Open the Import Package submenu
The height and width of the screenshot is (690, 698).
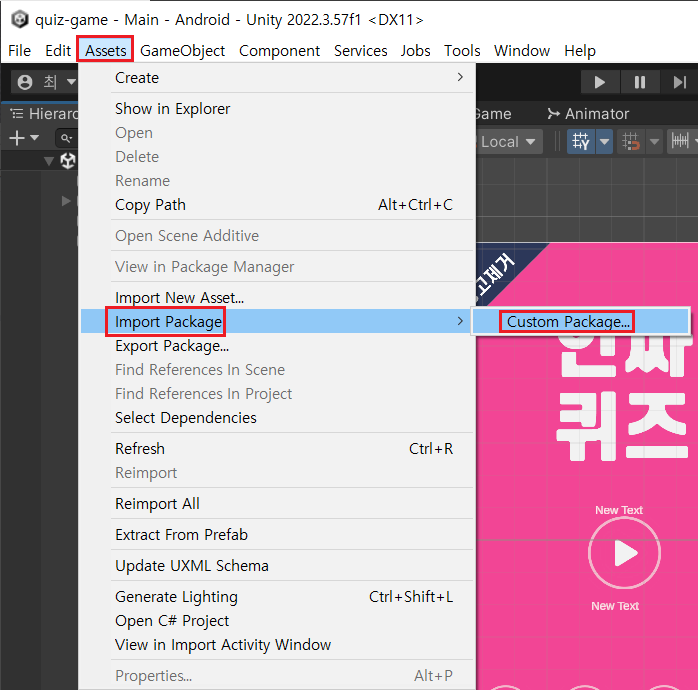click(277, 321)
